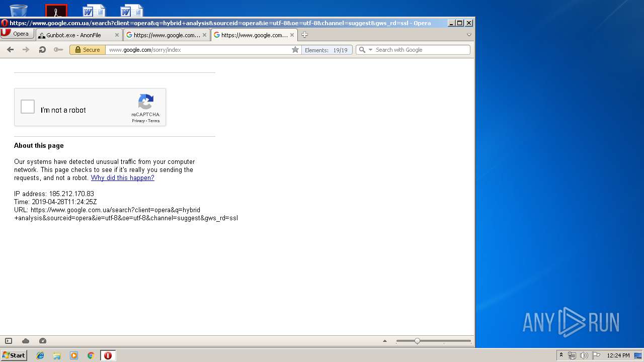Click the Elements 19/19 indicator

pyautogui.click(x=327, y=50)
